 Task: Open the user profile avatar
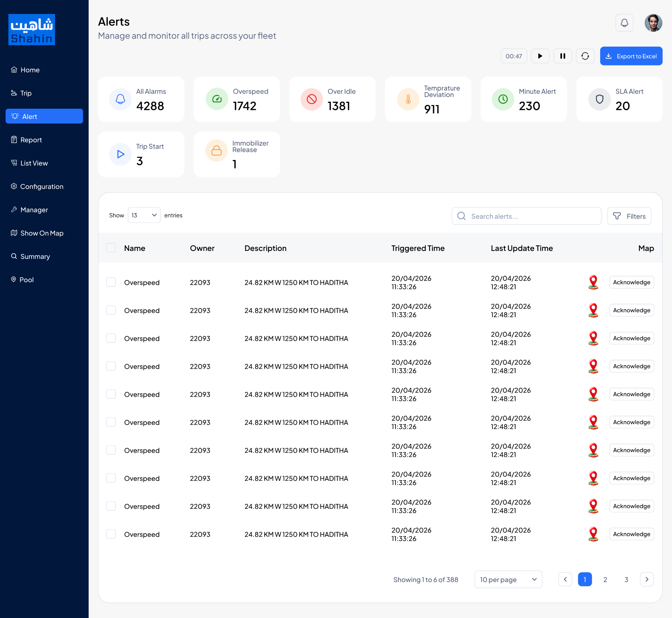pos(653,23)
